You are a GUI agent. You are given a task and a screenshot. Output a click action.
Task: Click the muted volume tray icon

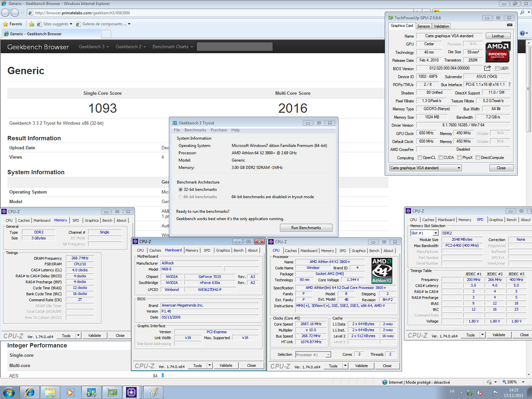(x=479, y=393)
